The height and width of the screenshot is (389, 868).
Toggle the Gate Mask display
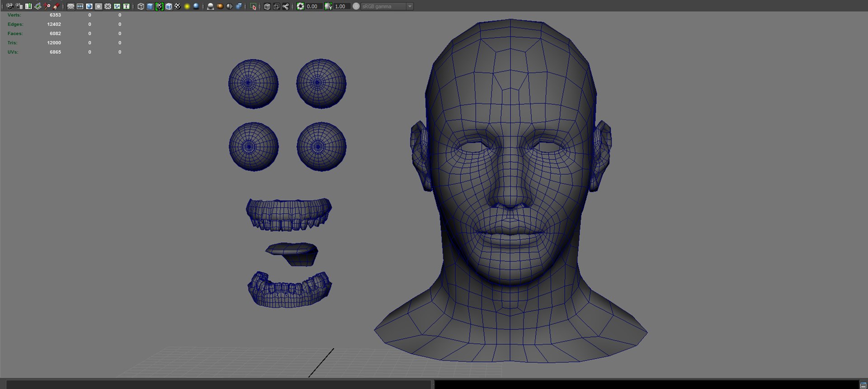point(99,6)
